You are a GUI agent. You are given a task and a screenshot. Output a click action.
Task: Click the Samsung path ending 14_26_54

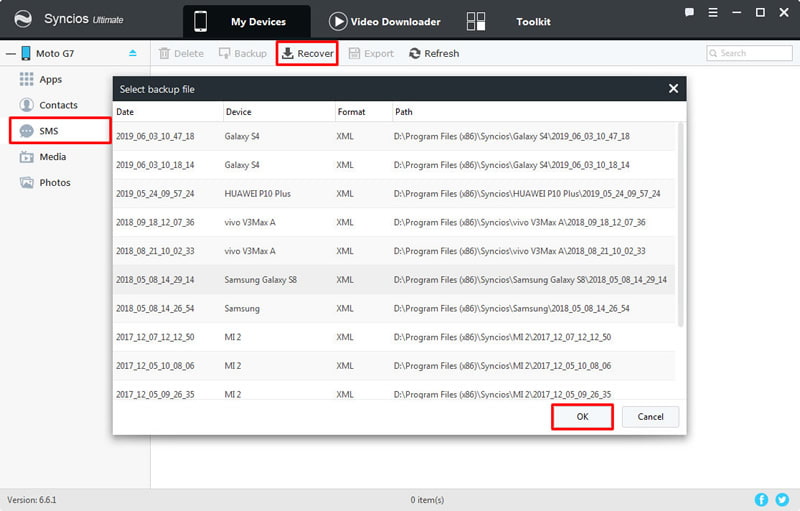(511, 309)
